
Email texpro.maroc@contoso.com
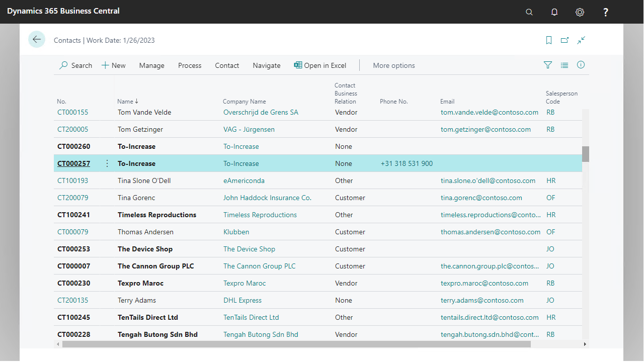(x=485, y=283)
